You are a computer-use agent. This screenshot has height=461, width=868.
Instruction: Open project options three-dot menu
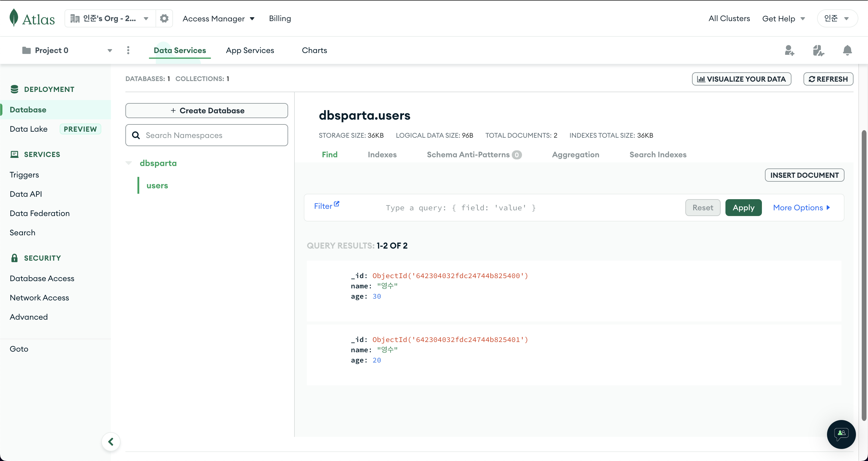click(128, 50)
